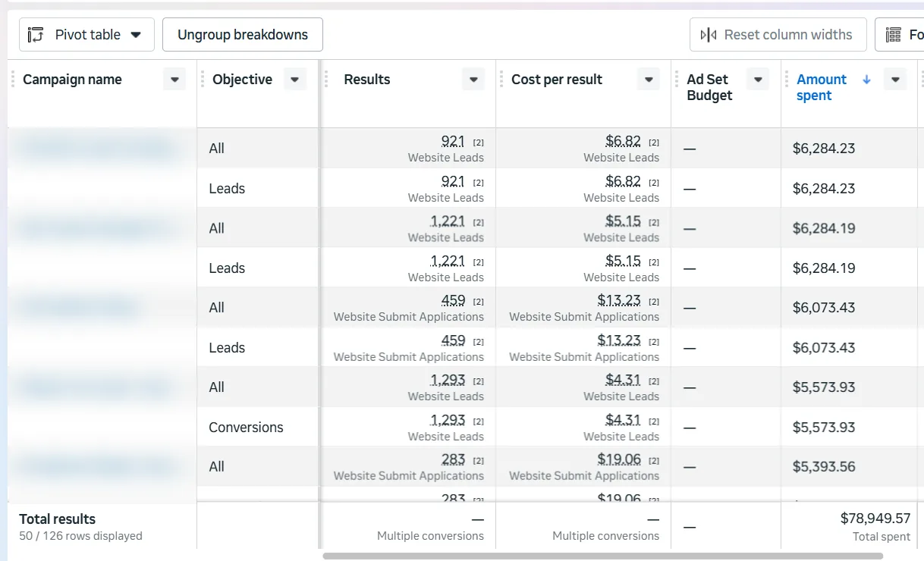Click footnote [2] beside 921 in Leads row
The height and width of the screenshot is (561, 924).
click(x=479, y=182)
